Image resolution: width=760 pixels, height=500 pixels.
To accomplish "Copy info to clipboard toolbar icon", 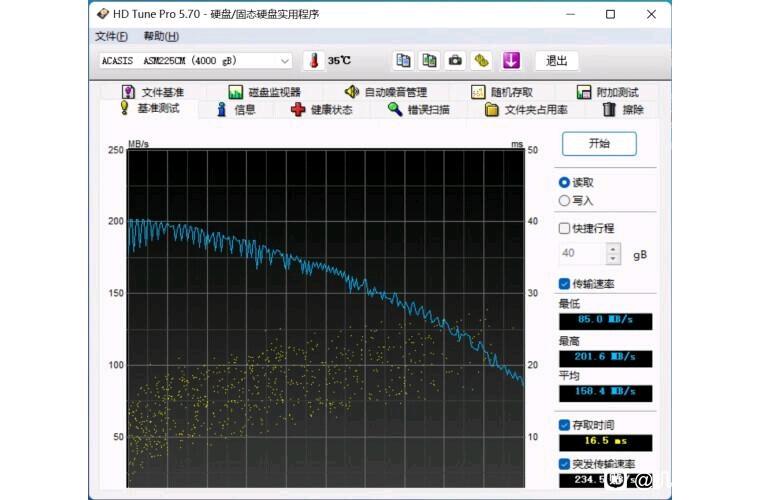I will 403,61.
